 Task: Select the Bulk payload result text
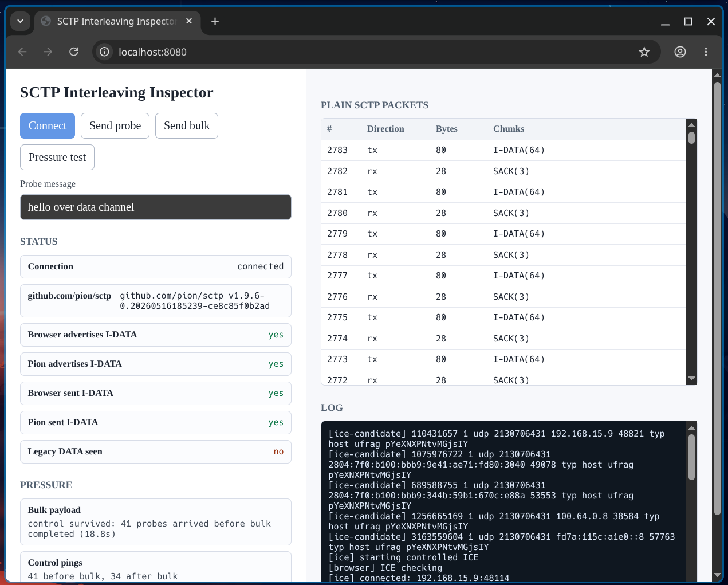pyautogui.click(x=149, y=529)
